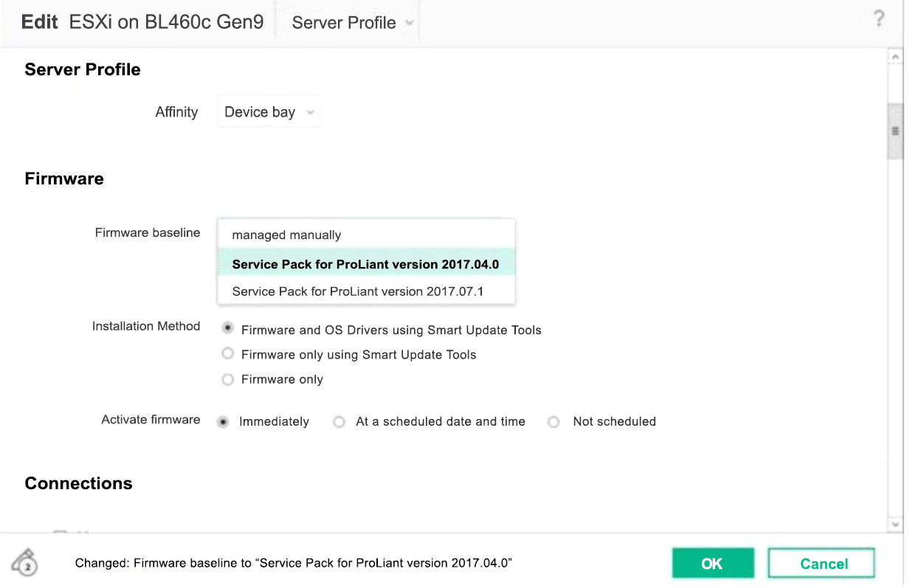Choose managed manually firmware baseline
This screenshot has width=910, height=588.
click(x=366, y=235)
